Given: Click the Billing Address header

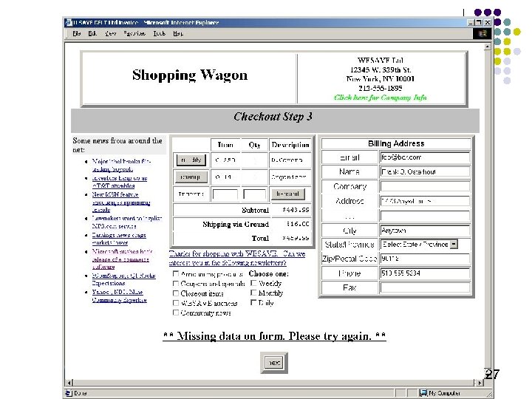Looking at the screenshot, I should pos(396,143).
